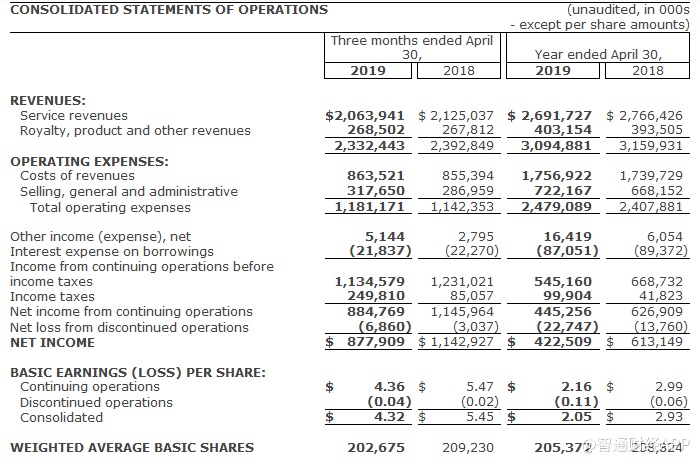Select the value 1,756,922
The height and width of the screenshot is (464, 700).
pos(557,176)
